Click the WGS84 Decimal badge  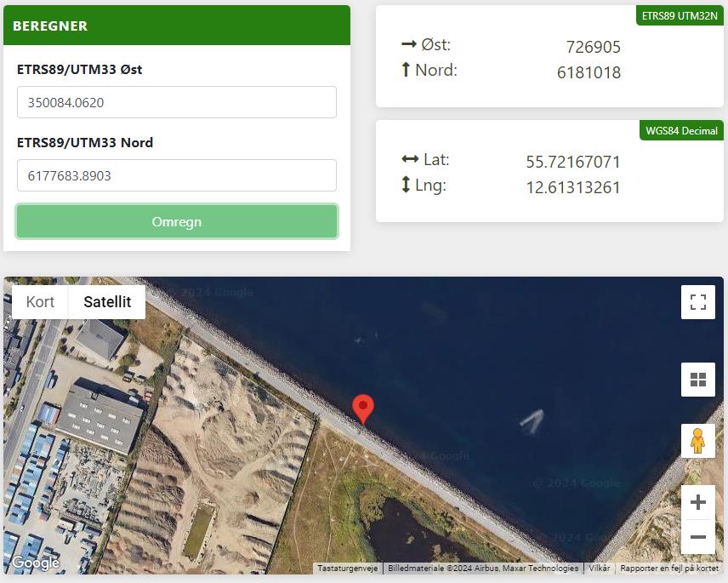[681, 130]
